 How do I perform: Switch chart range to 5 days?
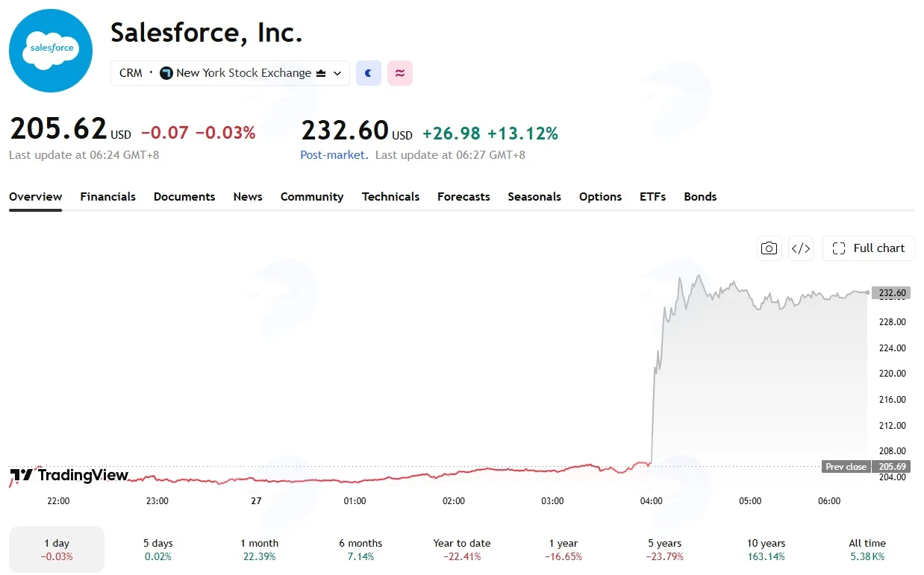[157, 550]
